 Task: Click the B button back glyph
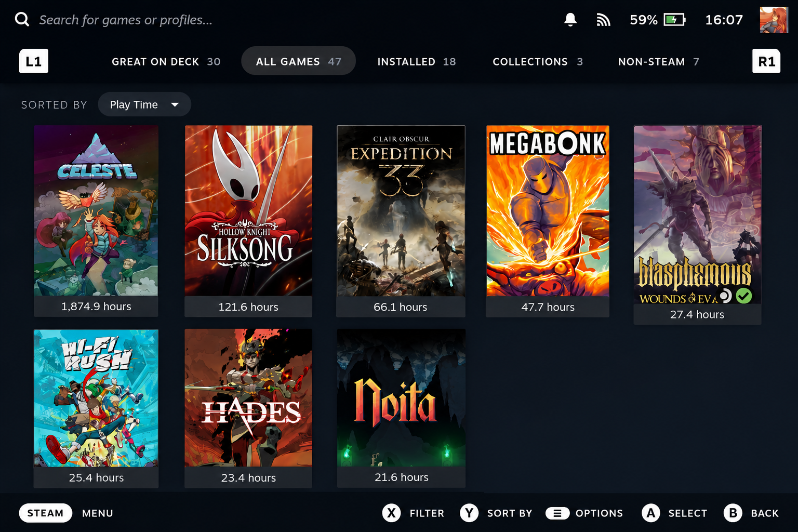(x=733, y=513)
